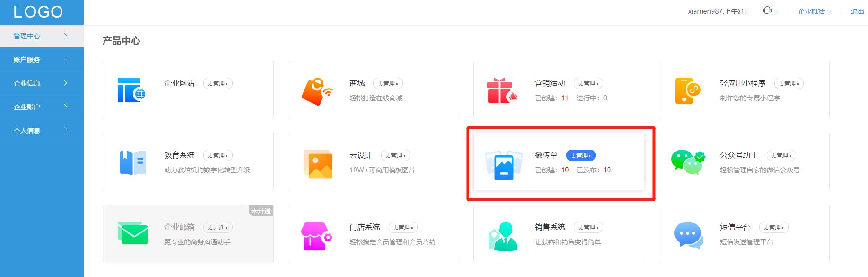This screenshot has height=277, width=868.
Task: Expand the 账户服务 chevron arrow
Action: [66, 60]
